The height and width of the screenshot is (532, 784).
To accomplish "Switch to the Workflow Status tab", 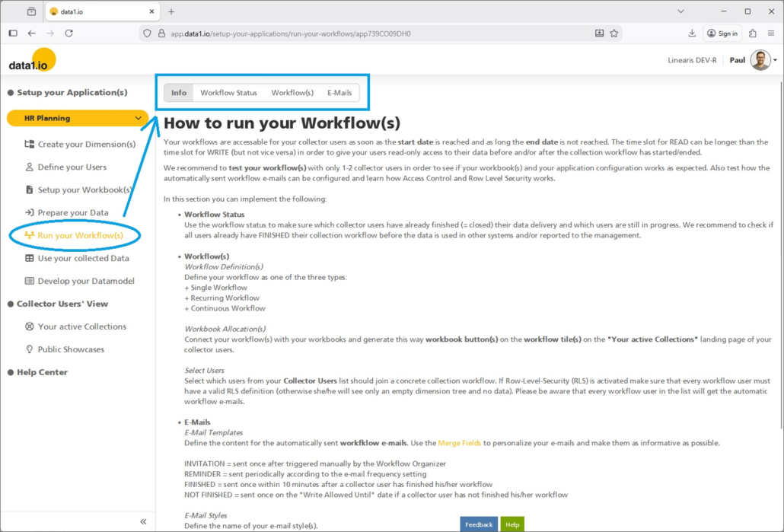I will click(x=228, y=93).
